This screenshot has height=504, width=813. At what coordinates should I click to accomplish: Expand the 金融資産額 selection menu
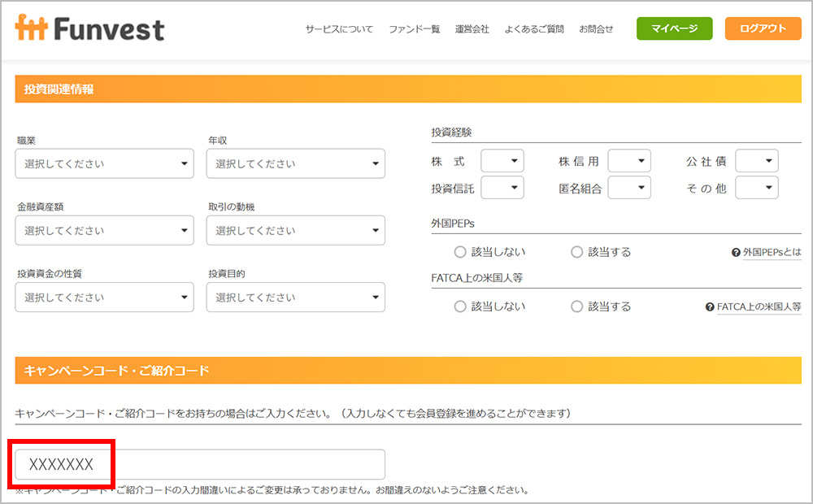(x=104, y=230)
